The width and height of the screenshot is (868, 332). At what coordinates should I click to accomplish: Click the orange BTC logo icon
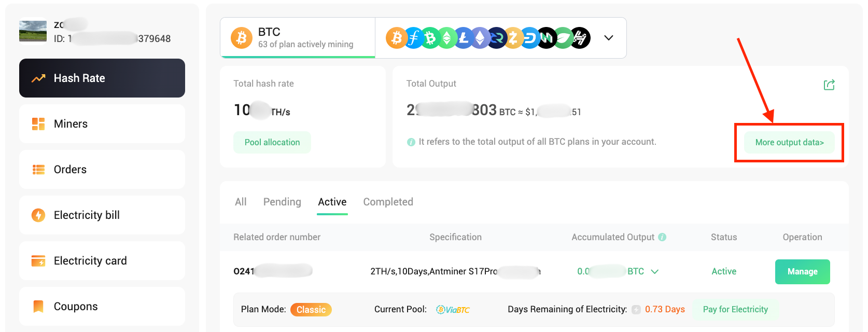click(241, 38)
